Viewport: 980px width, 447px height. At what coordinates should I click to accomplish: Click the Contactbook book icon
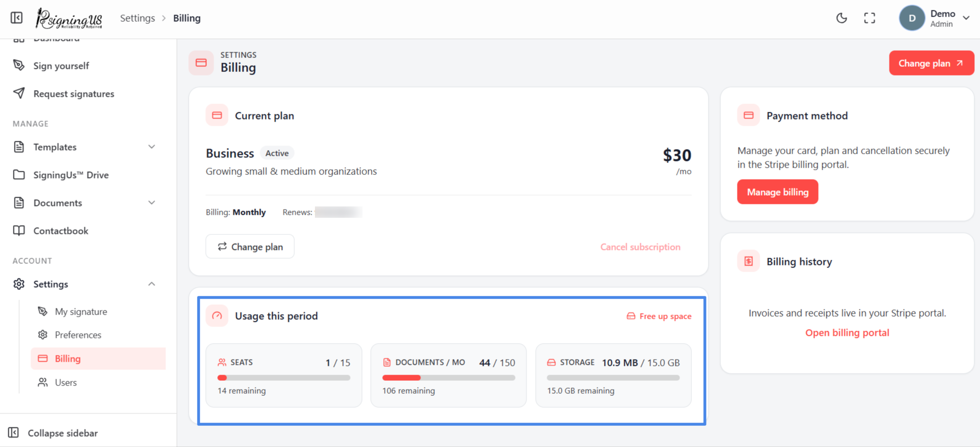pyautogui.click(x=19, y=231)
